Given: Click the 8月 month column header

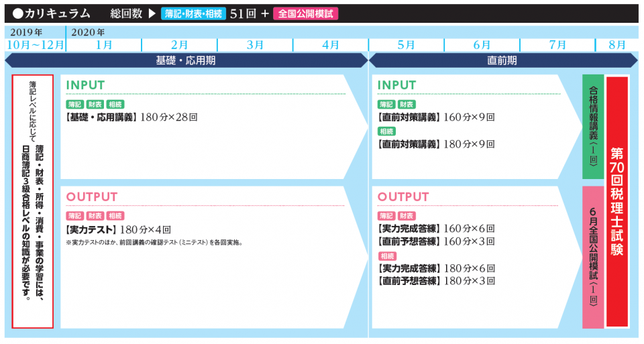Looking at the screenshot, I should pos(617,45).
